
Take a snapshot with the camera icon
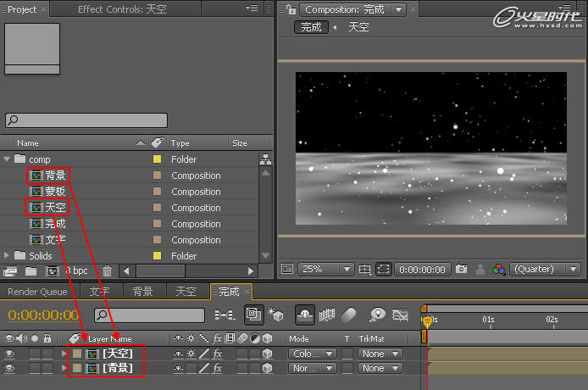coord(461,269)
